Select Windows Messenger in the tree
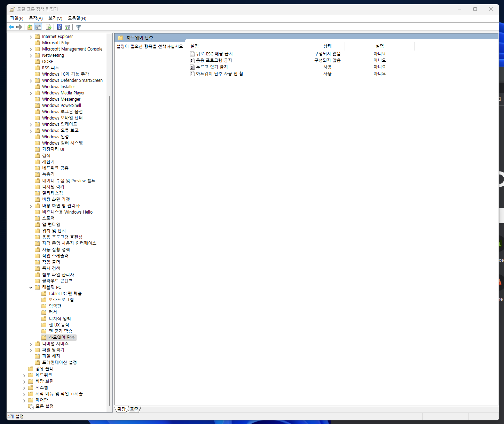Viewport: 504px width, 424px height. pyautogui.click(x=61, y=99)
